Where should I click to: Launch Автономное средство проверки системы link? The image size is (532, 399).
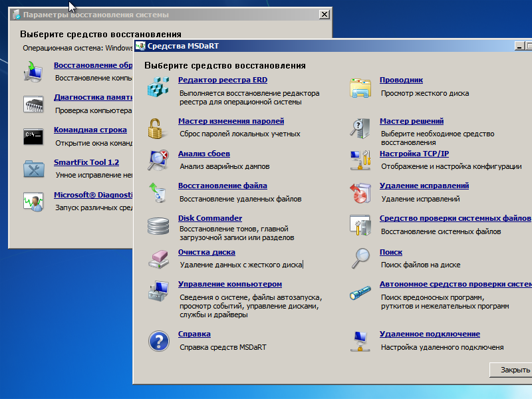pos(456,285)
